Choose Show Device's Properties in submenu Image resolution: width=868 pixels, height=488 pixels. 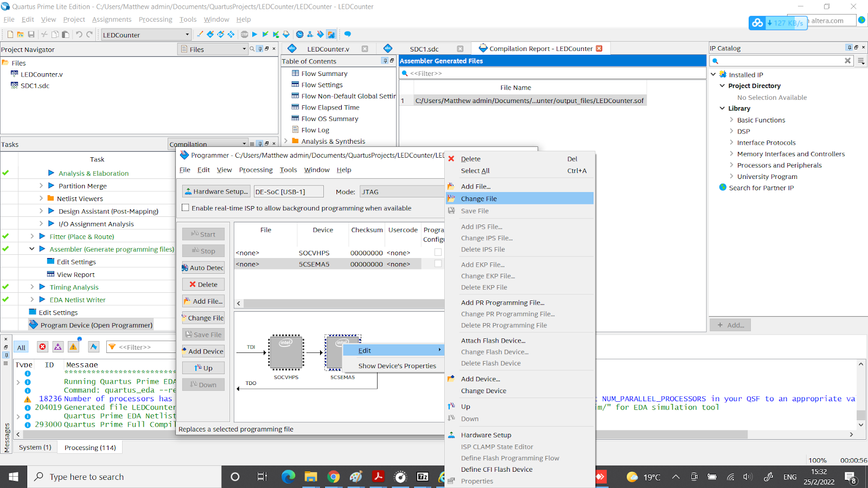point(397,366)
